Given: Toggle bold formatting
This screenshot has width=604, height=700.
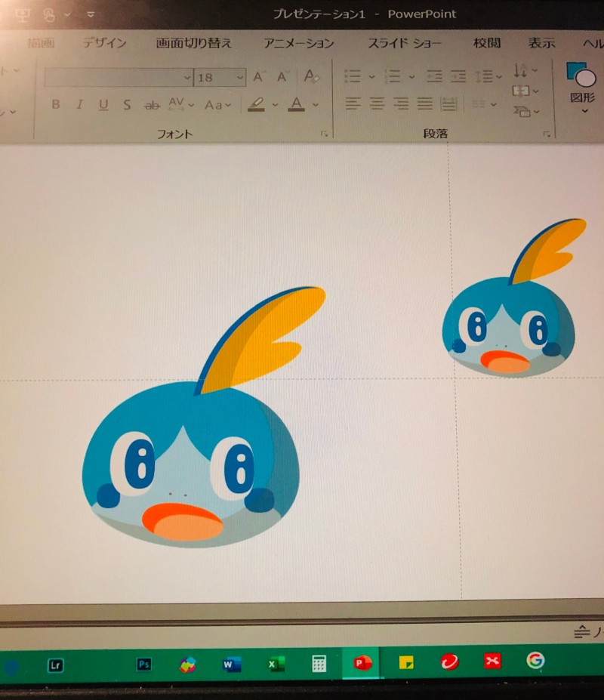Looking at the screenshot, I should (55, 104).
